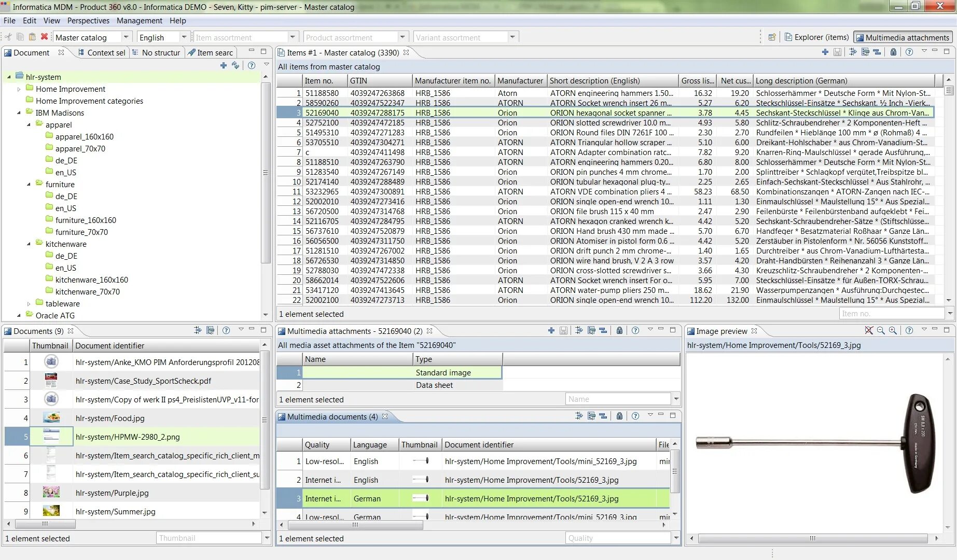The height and width of the screenshot is (560, 957).
Task: Click the table selection icon in Documents (9) toolbar
Action: (210, 330)
